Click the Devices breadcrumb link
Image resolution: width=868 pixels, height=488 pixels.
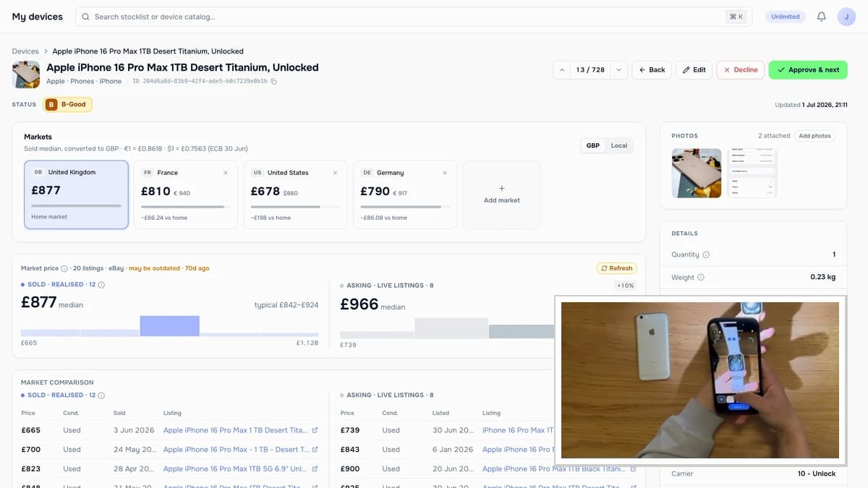[25, 51]
